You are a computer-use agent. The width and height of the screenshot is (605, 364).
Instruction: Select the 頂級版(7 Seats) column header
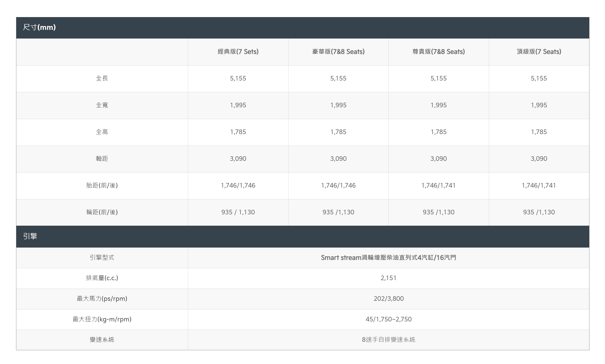[x=539, y=52]
